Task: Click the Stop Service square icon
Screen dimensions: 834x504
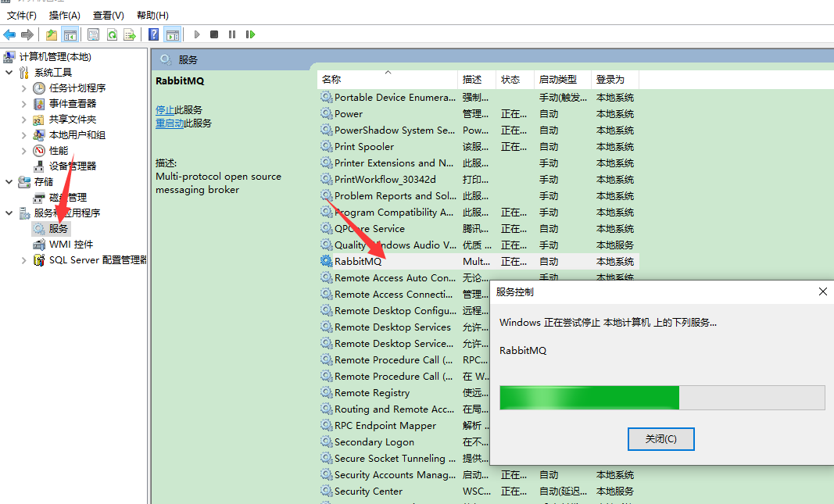Action: click(214, 34)
